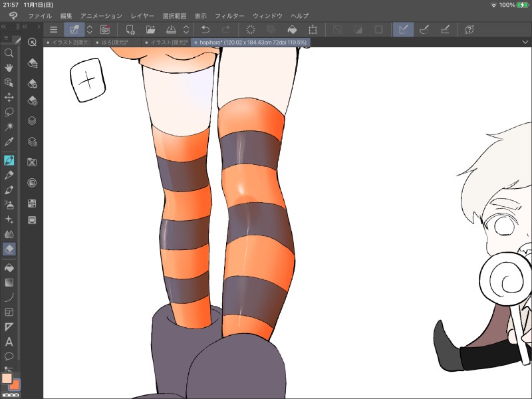Click the Clip Studio spiral icon
The image size is (532, 399).
[x=105, y=29]
